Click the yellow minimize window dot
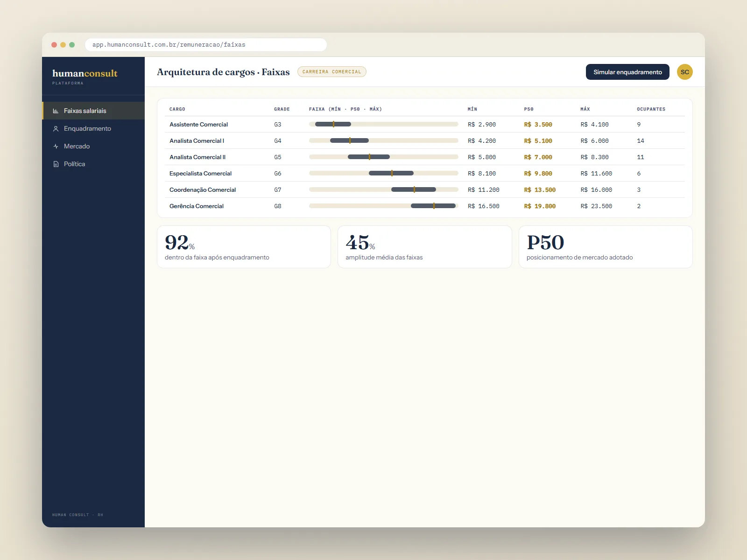The width and height of the screenshot is (747, 560). (63, 45)
